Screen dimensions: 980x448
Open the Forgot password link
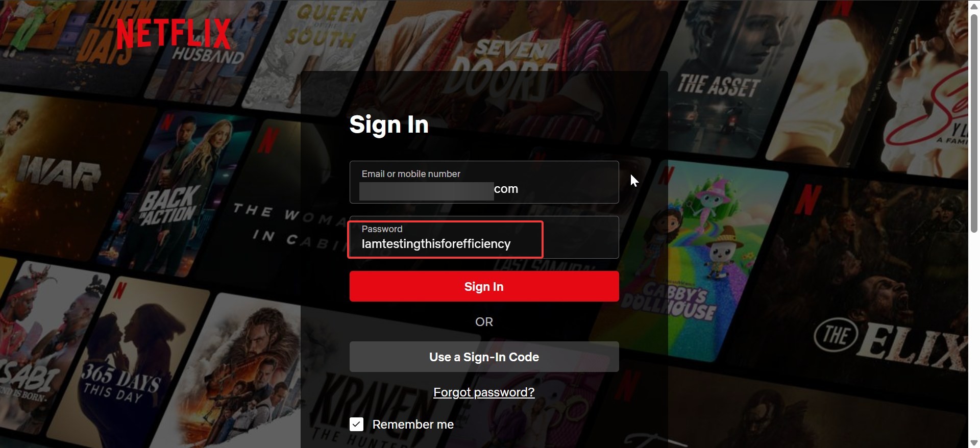click(484, 392)
